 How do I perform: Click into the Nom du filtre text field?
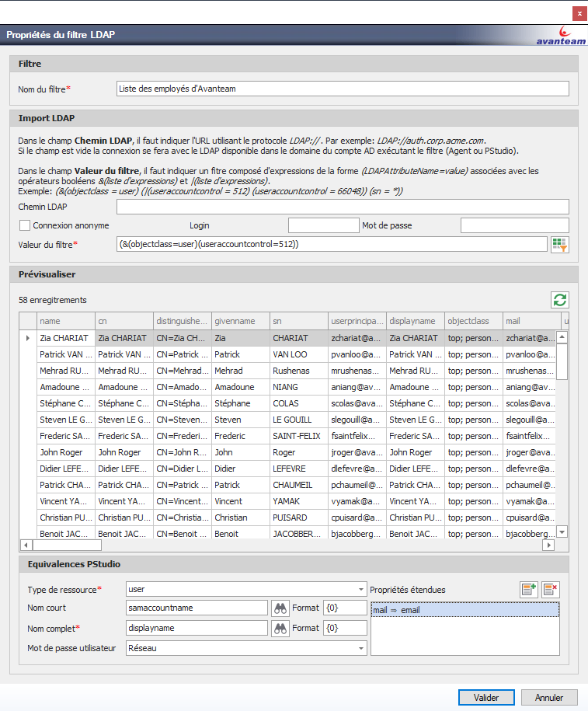(343, 89)
